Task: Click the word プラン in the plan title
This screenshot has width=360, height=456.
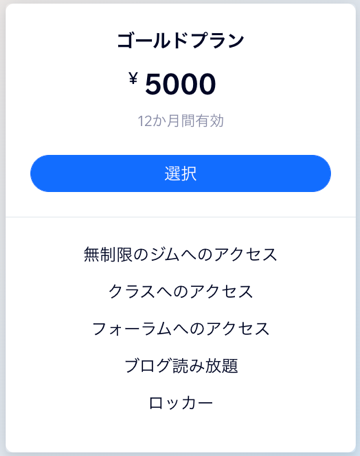Action: 217,40
